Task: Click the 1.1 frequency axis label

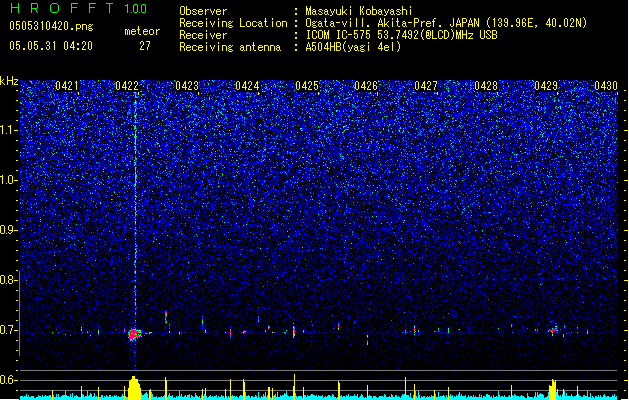Action: (9, 130)
